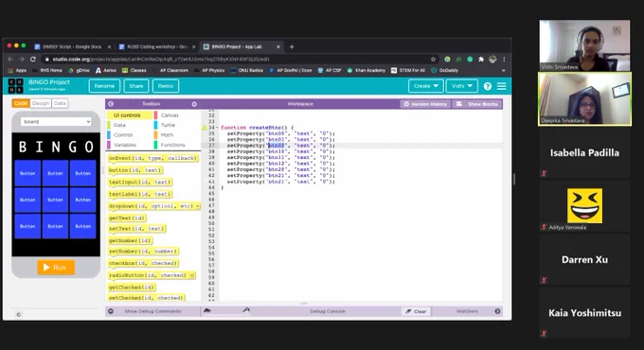The image size is (644, 350).
Task: Open the hamburger menu icon
Action: coord(502,86)
